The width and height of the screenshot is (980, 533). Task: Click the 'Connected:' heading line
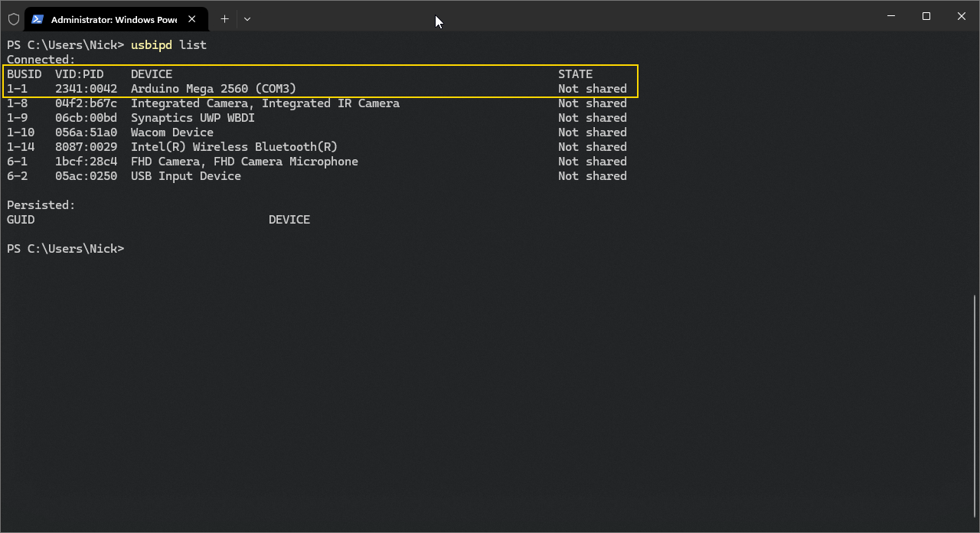pyautogui.click(x=41, y=60)
